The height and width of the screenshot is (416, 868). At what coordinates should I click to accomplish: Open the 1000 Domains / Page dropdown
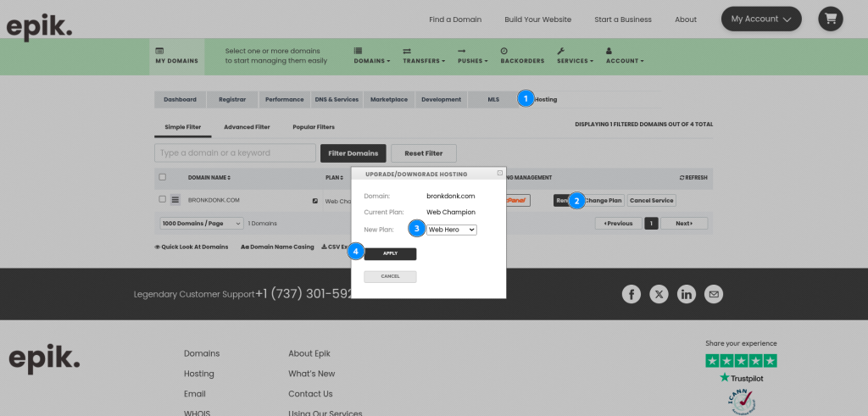[202, 224]
